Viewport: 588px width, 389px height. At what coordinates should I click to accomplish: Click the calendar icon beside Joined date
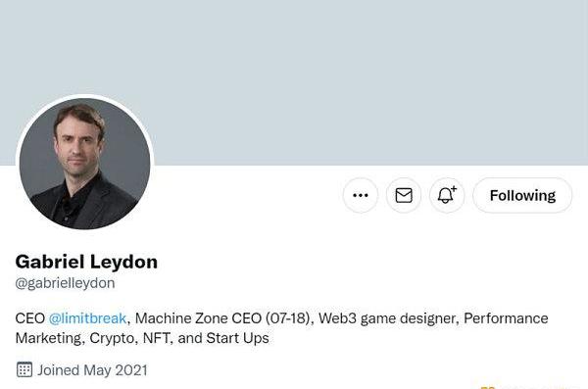point(24,369)
